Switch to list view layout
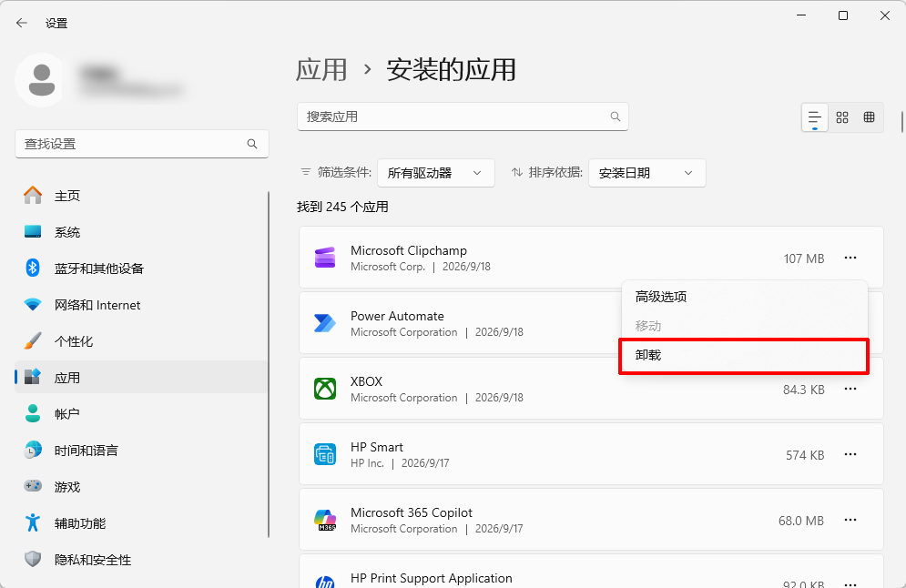Screen dimensions: 906x588 point(815,117)
